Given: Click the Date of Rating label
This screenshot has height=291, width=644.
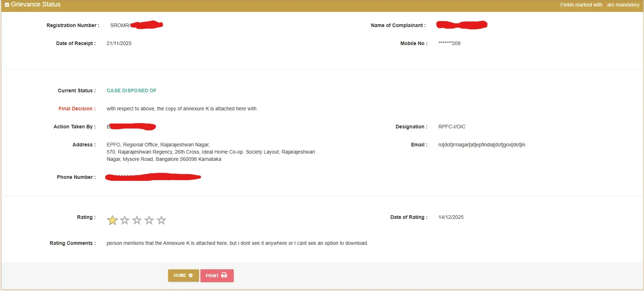Looking at the screenshot, I should (409, 217).
